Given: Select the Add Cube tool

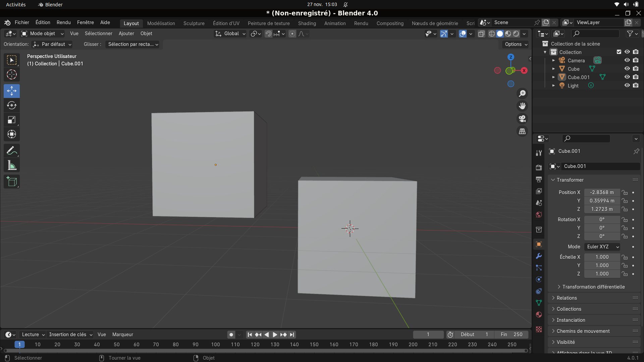Looking at the screenshot, I should tap(12, 182).
